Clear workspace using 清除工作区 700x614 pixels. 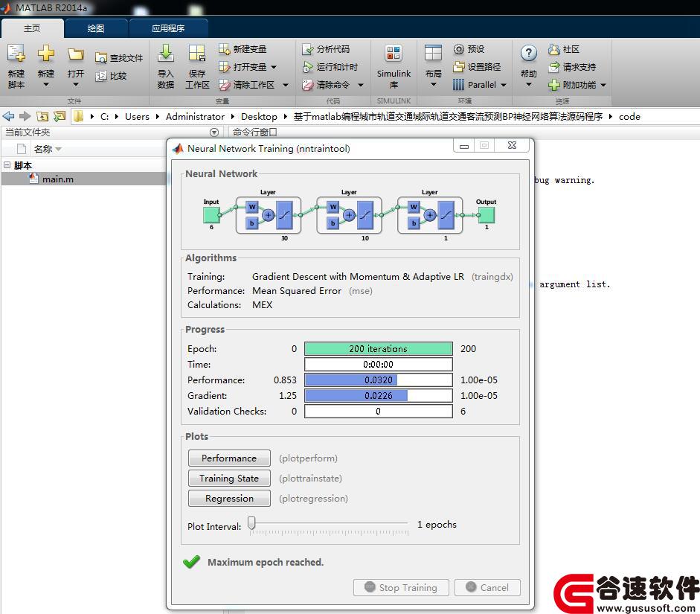click(247, 85)
